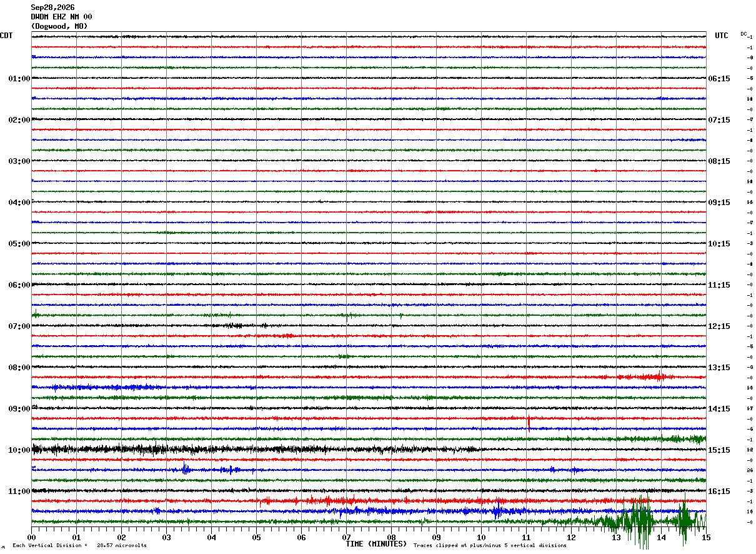Click the CDT column header
The height and width of the screenshot is (554, 756).
6,36
